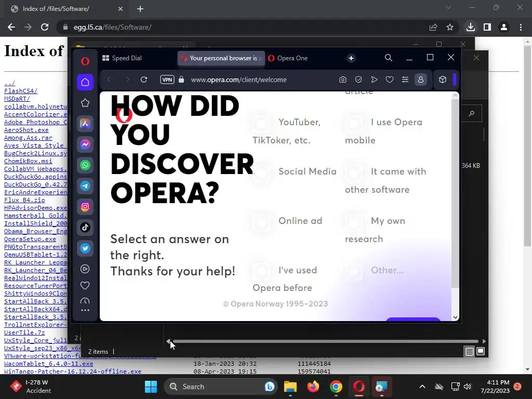532x399 pixels.
Task: Open WhatsApp in Opera sidebar
Action: 85,165
